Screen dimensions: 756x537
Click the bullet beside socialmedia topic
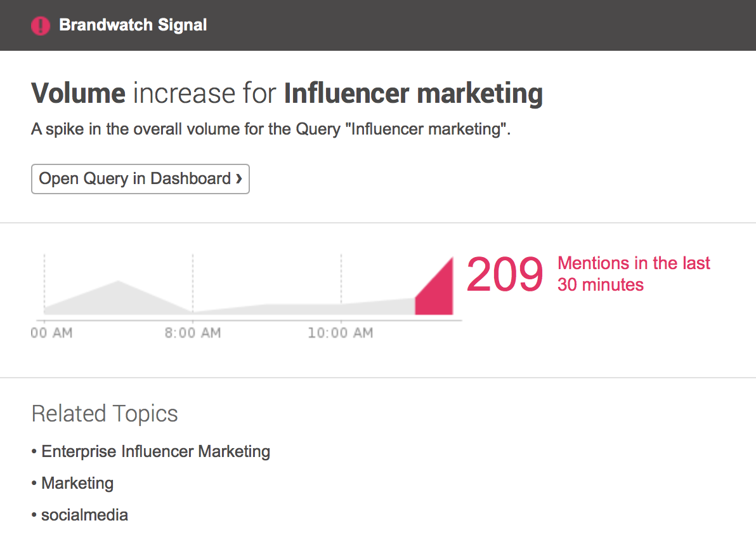pyautogui.click(x=34, y=515)
